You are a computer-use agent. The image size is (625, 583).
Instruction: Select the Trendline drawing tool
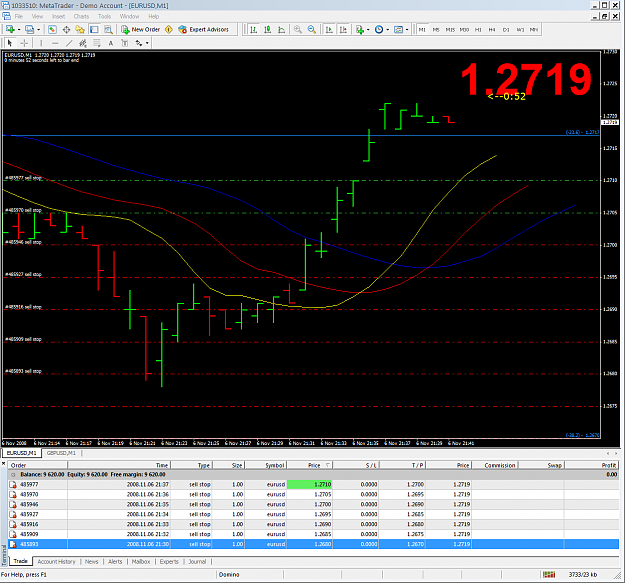[x=69, y=43]
